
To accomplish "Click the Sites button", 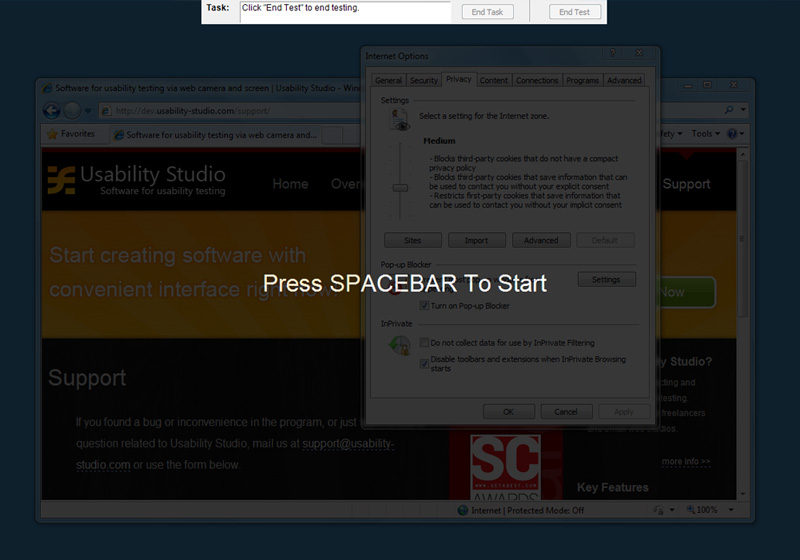I will tap(413, 240).
